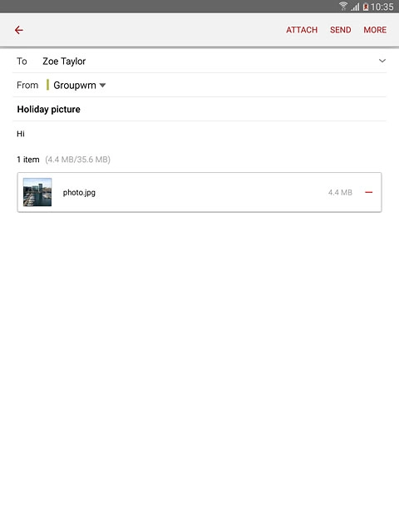This screenshot has height=532, width=399.
Task: Remove photo.jpg with the red minus icon
Action: pos(369,192)
